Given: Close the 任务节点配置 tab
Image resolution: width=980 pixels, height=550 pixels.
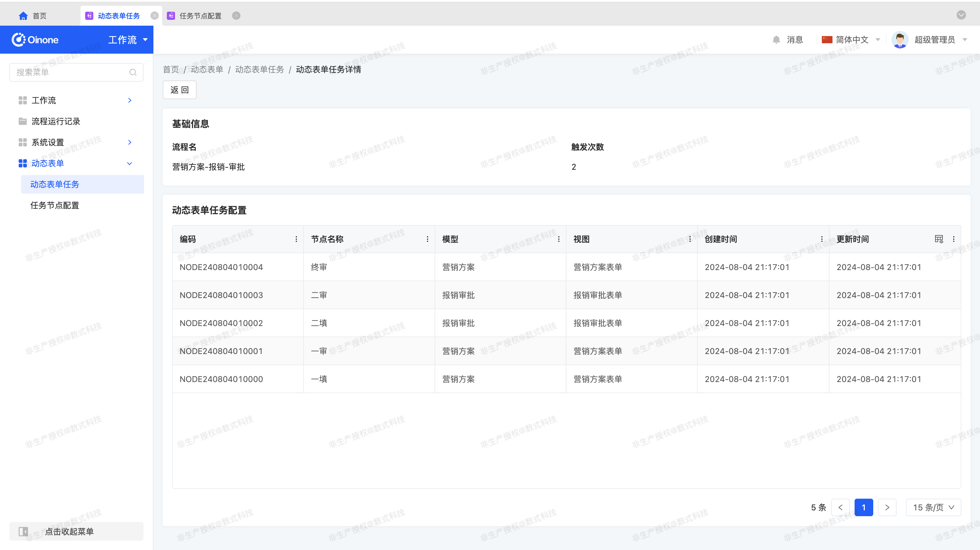Looking at the screenshot, I should pos(236,15).
